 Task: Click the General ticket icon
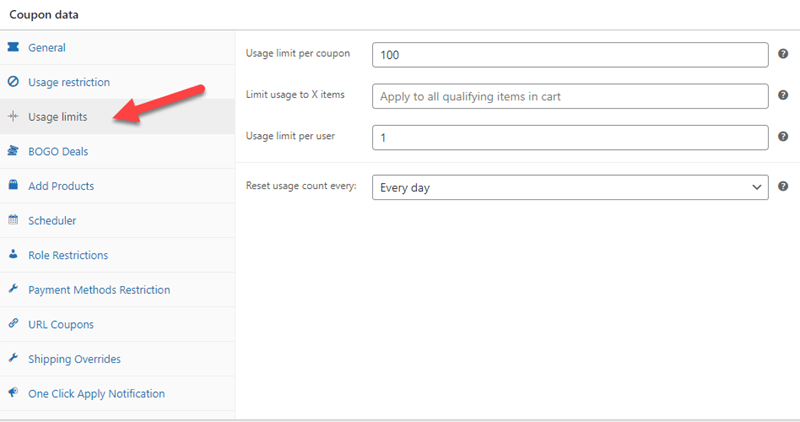coord(13,47)
